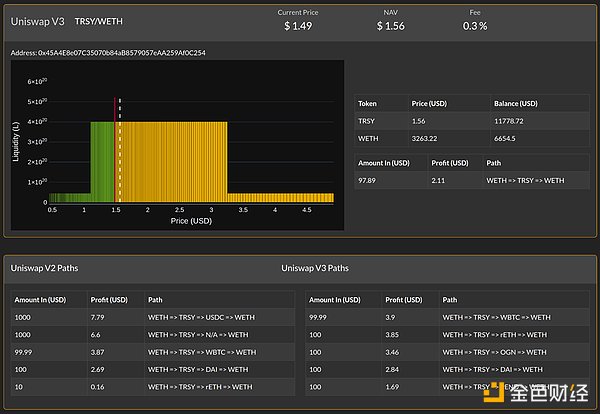Click the Current Price $1.49 value
This screenshot has width=600, height=414.
tap(300, 26)
